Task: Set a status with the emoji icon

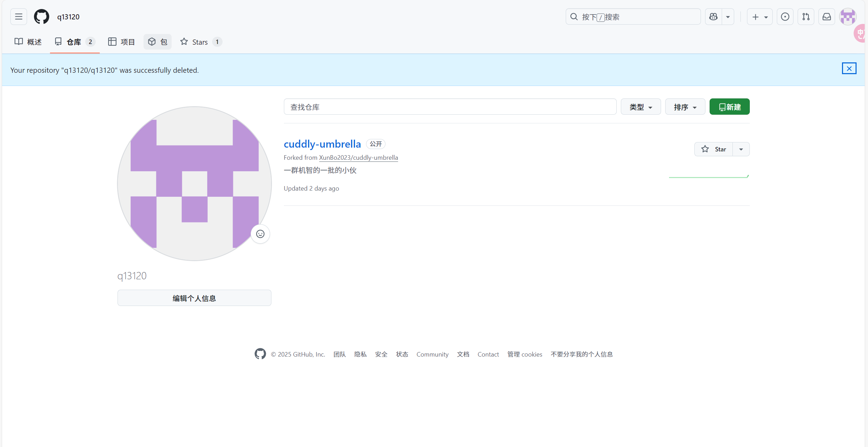Action: tap(260, 234)
